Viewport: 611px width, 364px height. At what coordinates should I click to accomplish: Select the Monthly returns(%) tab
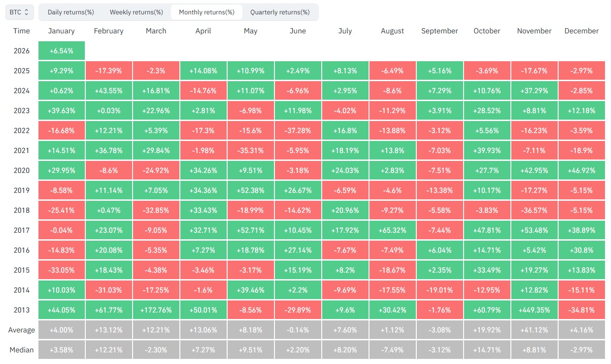point(206,12)
